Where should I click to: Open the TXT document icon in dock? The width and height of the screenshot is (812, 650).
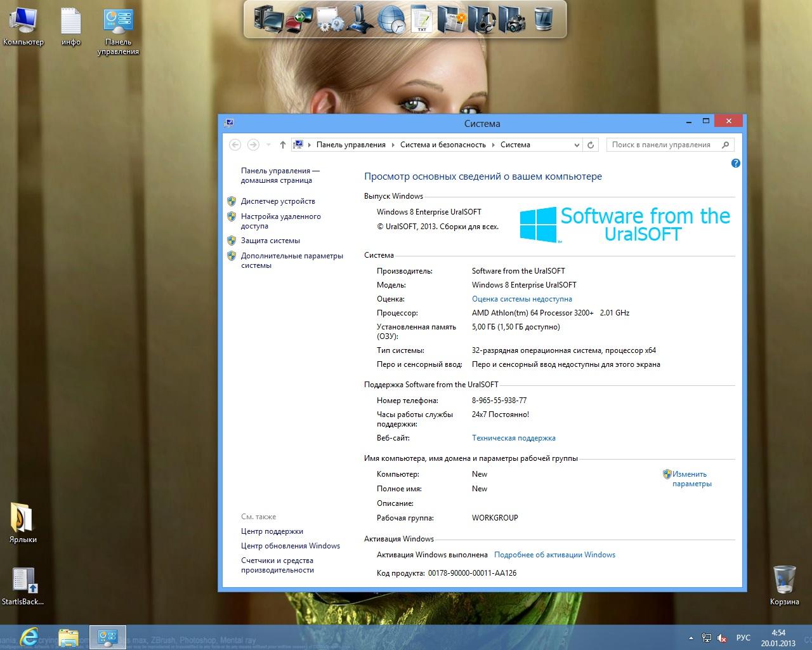421,19
